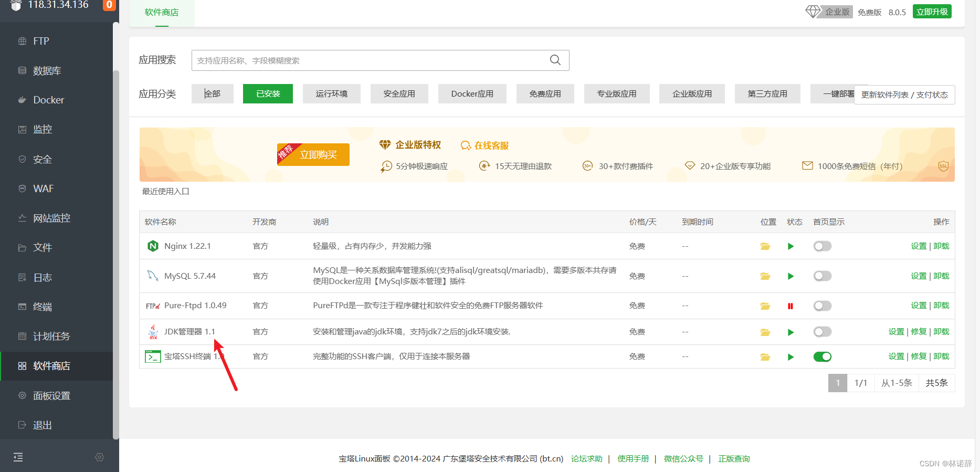
Task: Select the 免费应用 category
Action: (x=545, y=93)
